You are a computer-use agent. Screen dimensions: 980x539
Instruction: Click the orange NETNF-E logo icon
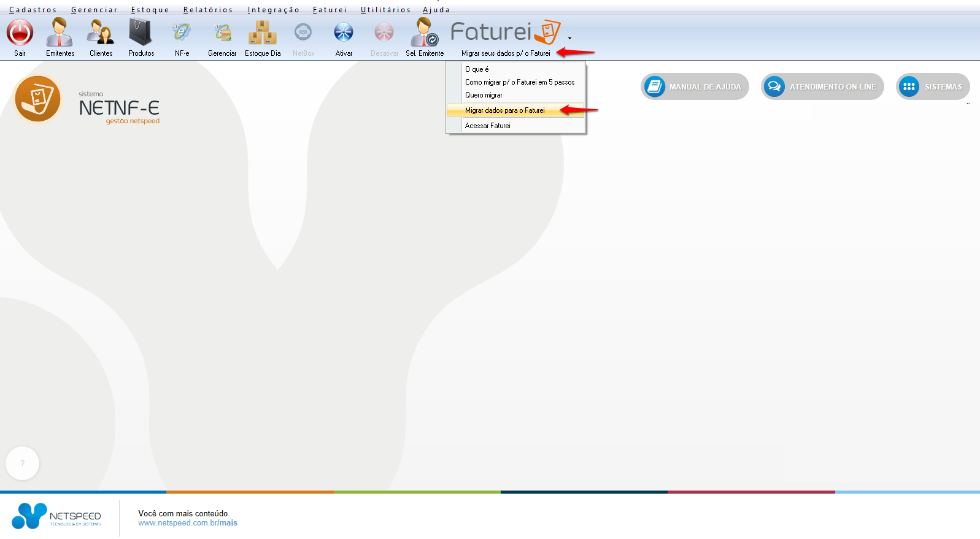pyautogui.click(x=38, y=99)
